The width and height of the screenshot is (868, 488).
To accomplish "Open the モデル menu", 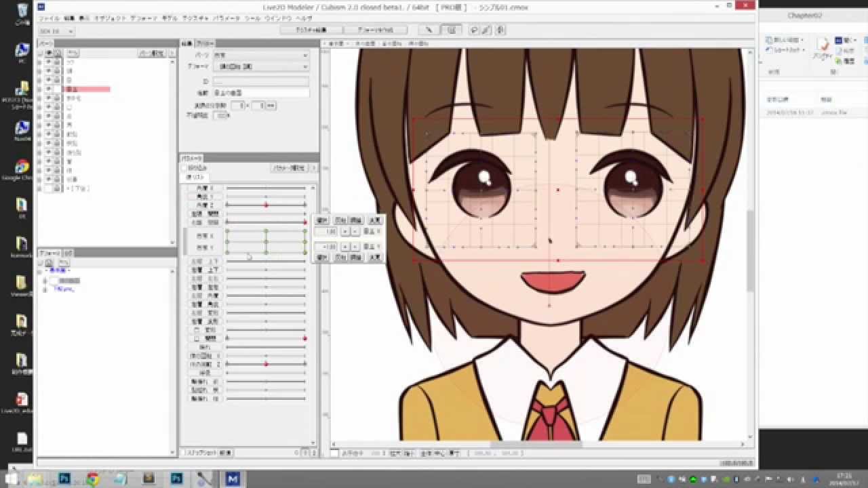I will tap(170, 18).
